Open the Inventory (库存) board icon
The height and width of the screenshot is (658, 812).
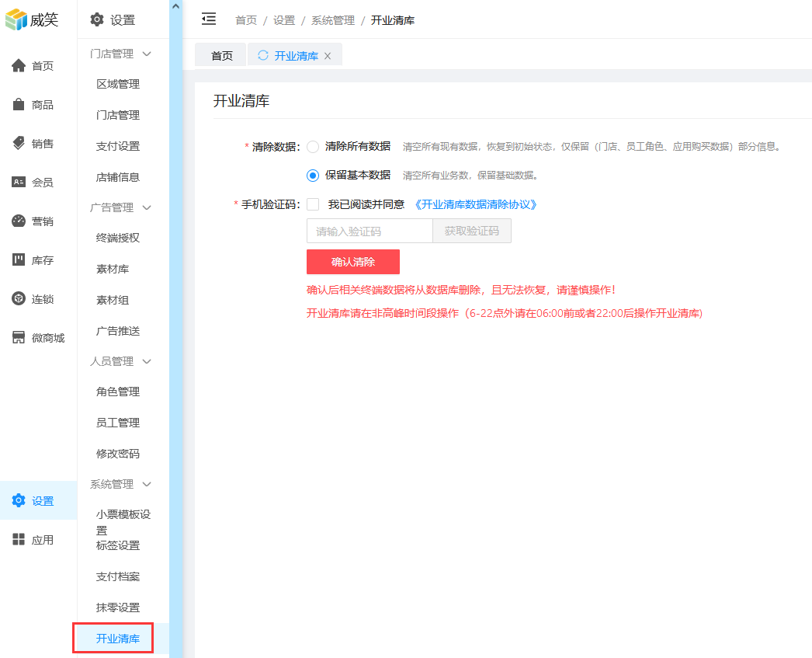tap(19, 259)
